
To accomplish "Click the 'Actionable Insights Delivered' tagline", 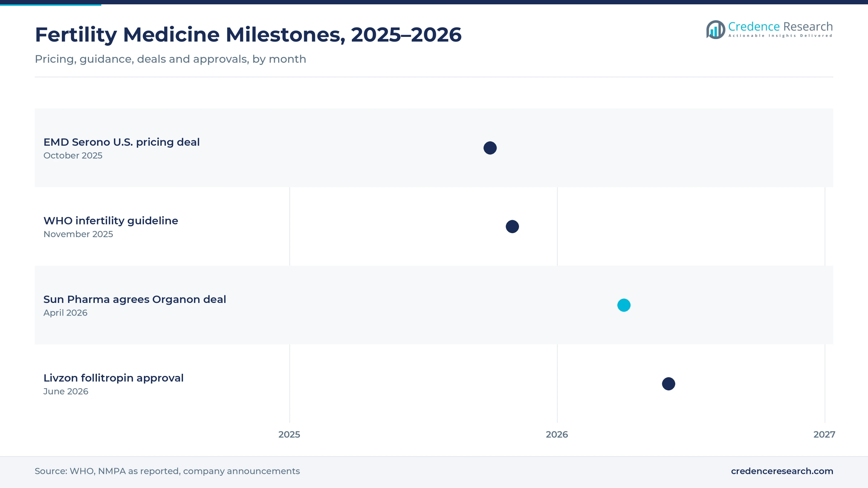I will pos(780,36).
